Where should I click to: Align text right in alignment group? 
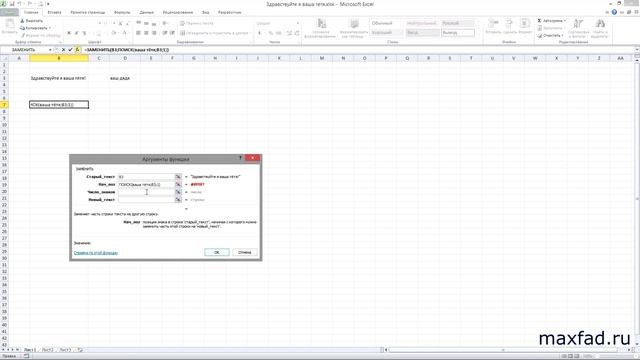click(x=154, y=33)
